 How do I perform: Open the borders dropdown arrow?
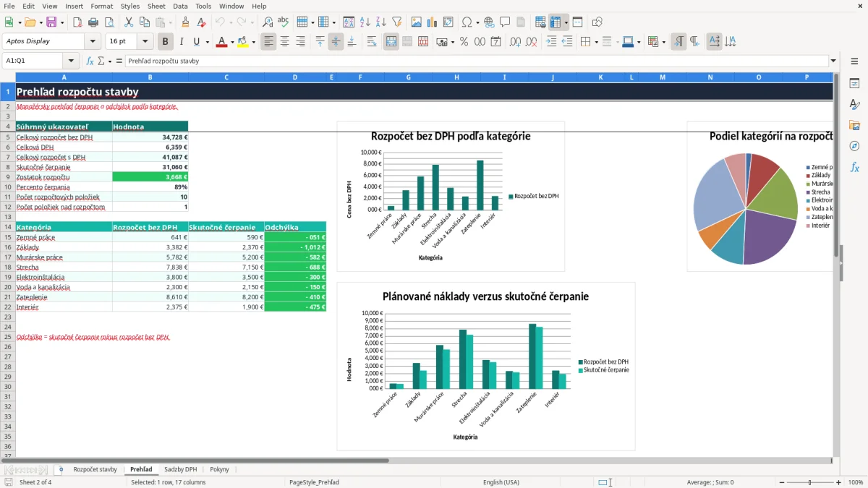[x=596, y=42]
